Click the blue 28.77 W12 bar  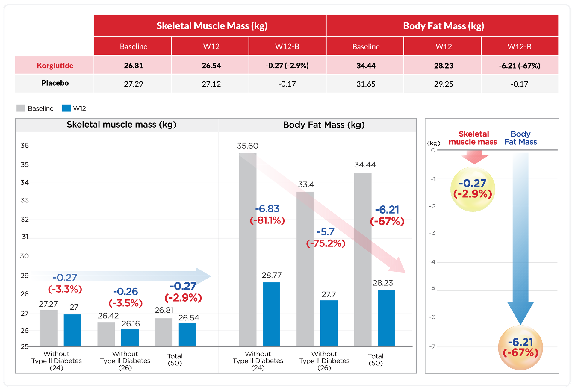271,314
